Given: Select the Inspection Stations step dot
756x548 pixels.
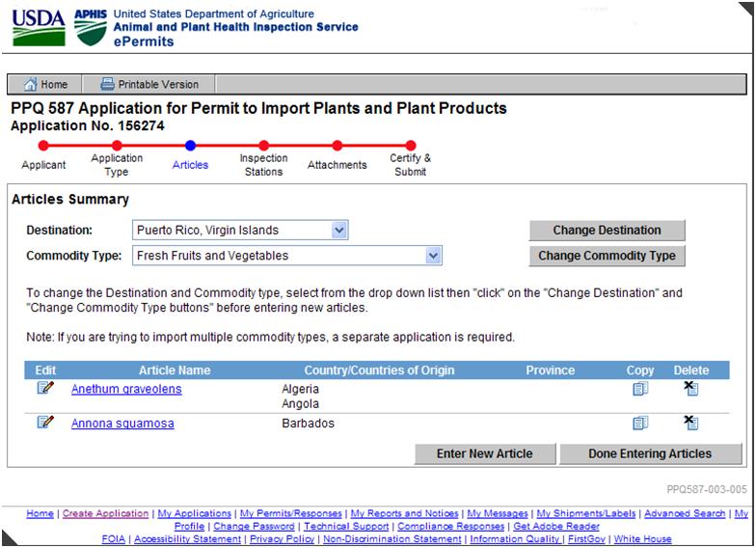Looking at the screenshot, I should click(263, 146).
